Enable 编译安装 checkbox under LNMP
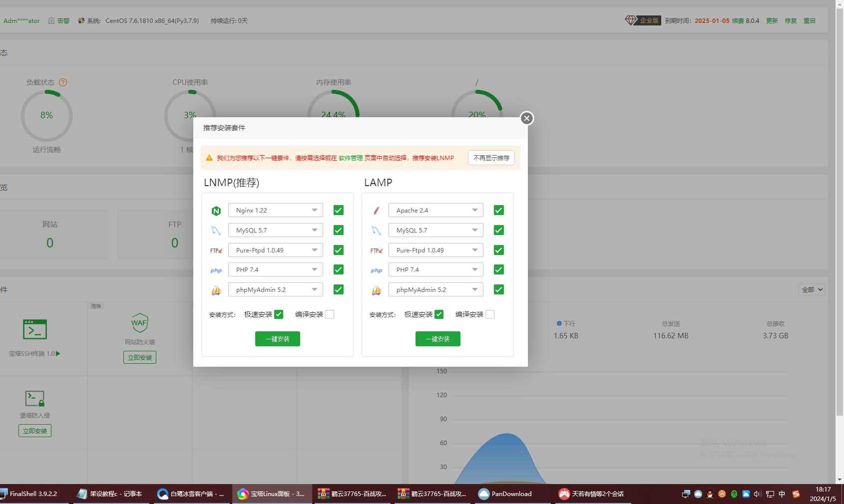844x504 pixels. 330,314
